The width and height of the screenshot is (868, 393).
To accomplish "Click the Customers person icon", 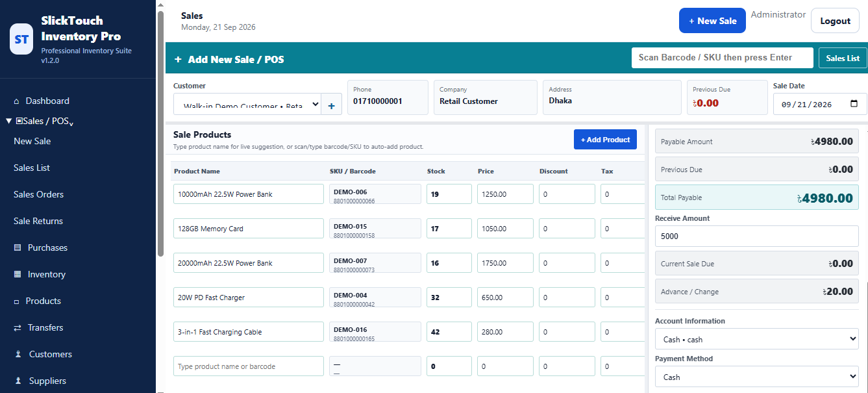I will 18,355.
